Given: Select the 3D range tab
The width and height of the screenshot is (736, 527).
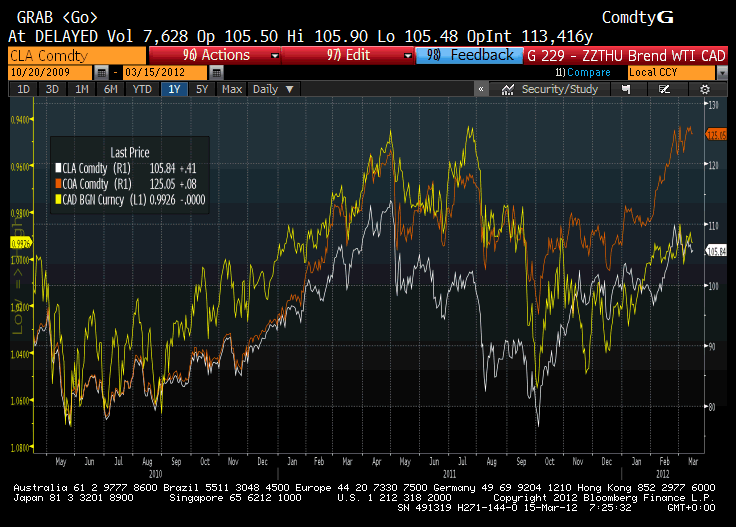Looking at the screenshot, I should (52, 89).
